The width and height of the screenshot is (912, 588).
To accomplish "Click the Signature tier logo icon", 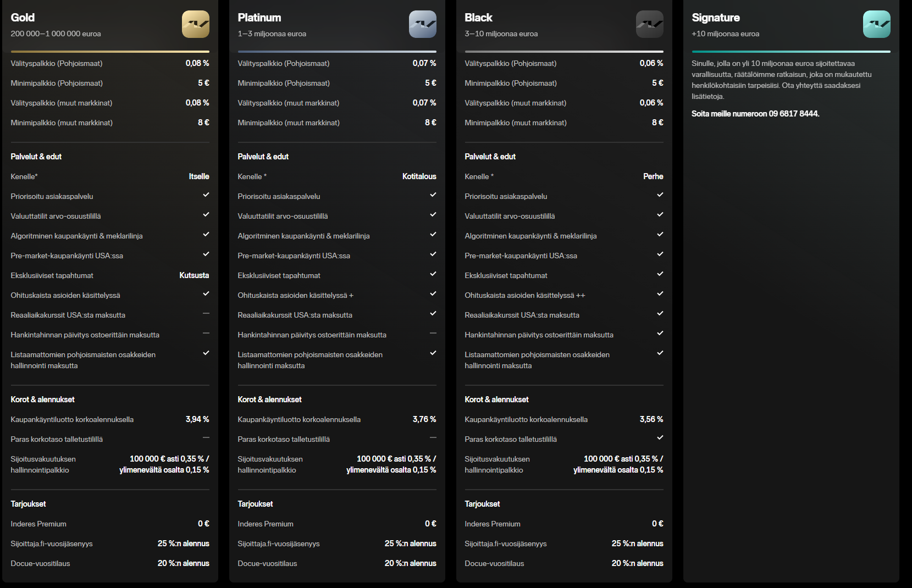I will click(x=876, y=24).
